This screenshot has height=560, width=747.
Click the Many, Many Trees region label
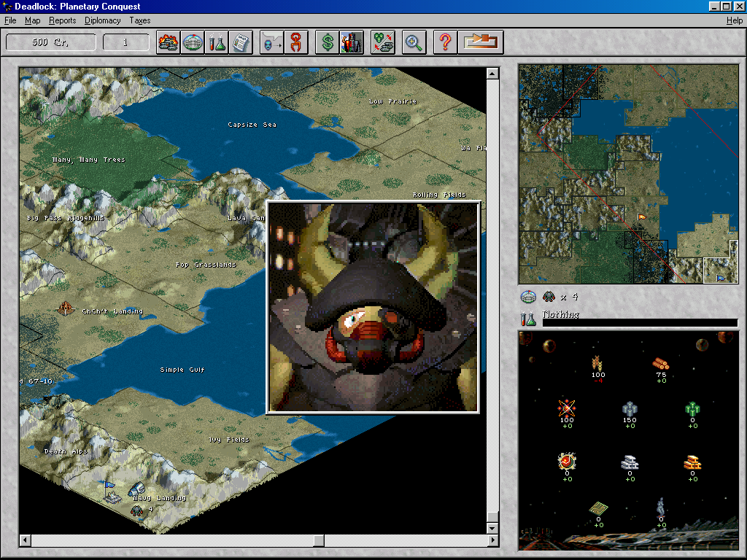(88, 160)
